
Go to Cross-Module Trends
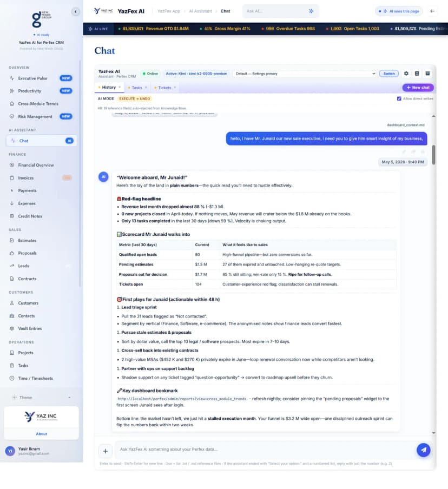point(41,104)
